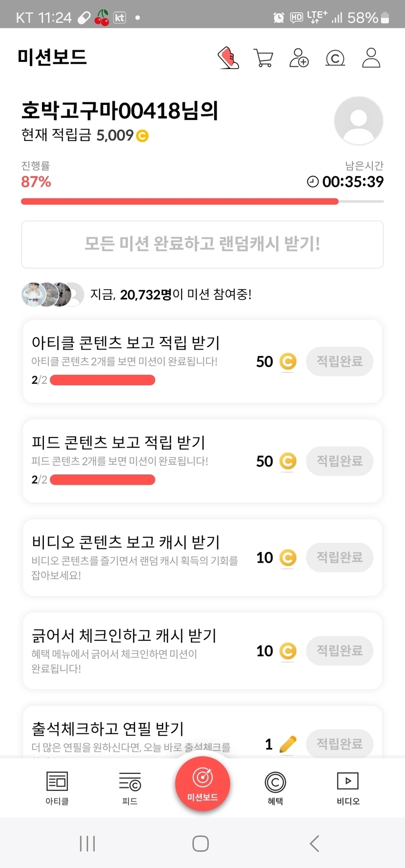Screen dimensions: 405x868
Task: Open the shopping cart
Action: (x=263, y=58)
